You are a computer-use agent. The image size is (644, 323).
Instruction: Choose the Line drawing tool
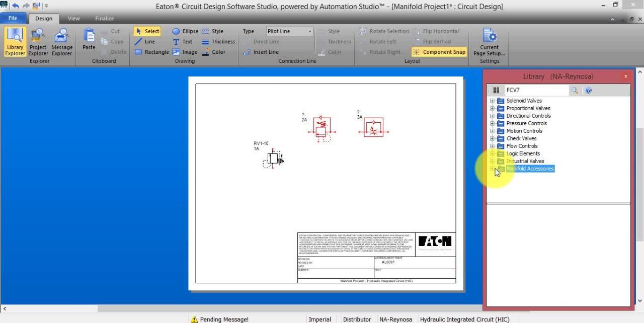(x=145, y=42)
